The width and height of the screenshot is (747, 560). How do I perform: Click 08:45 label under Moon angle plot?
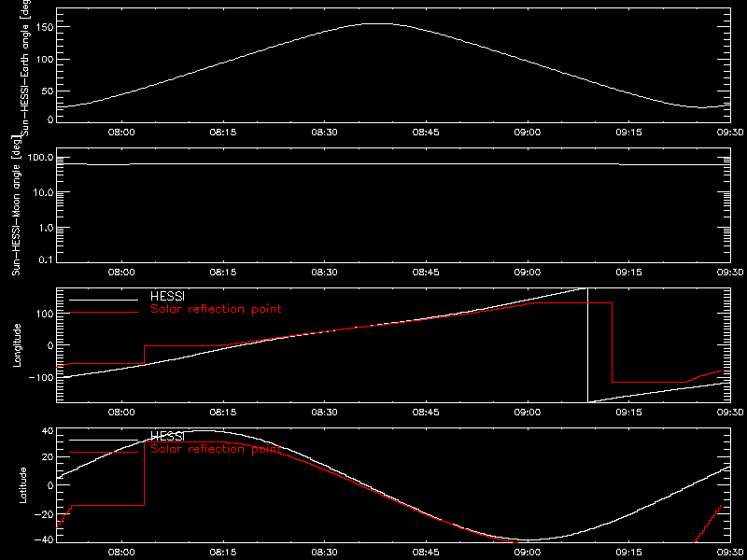click(426, 273)
